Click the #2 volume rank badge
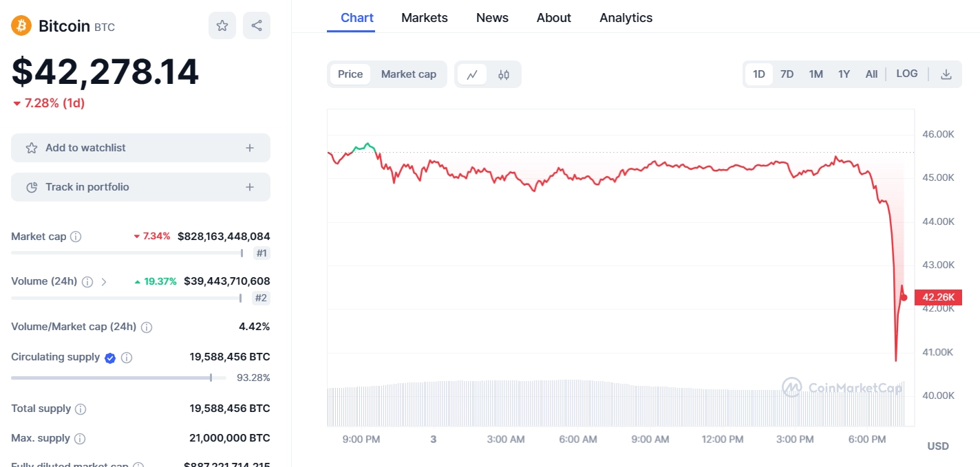 click(x=262, y=298)
